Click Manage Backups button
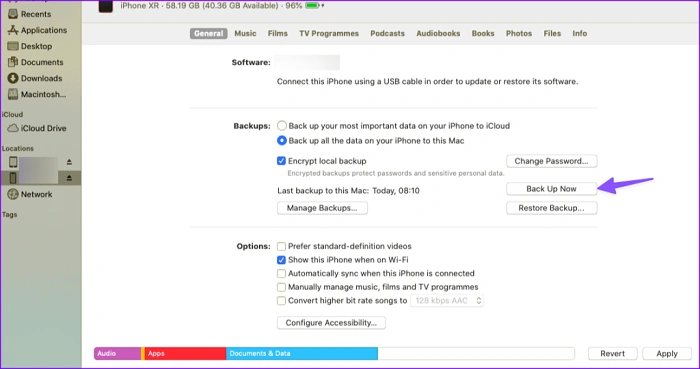Viewport: 700px width, 369px height. pyautogui.click(x=322, y=208)
